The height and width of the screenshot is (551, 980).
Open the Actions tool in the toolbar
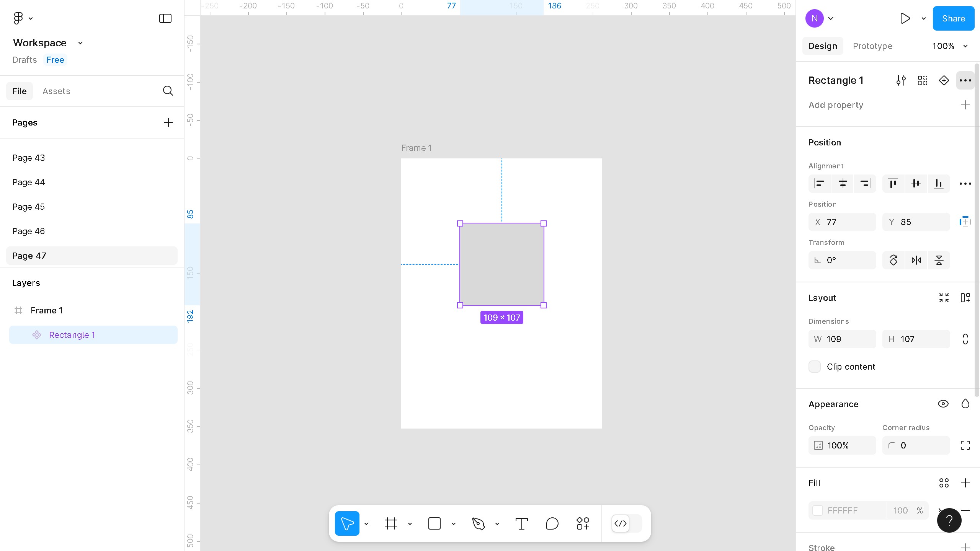(583, 523)
